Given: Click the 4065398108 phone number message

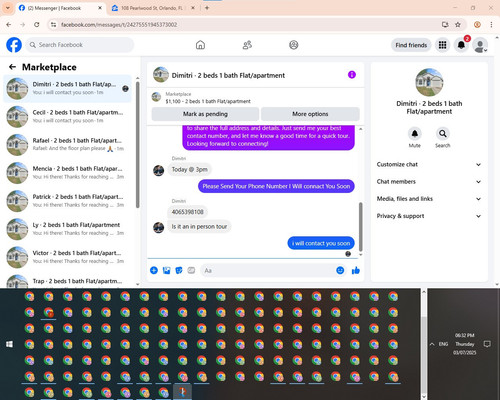Looking at the screenshot, I should coord(187,212).
